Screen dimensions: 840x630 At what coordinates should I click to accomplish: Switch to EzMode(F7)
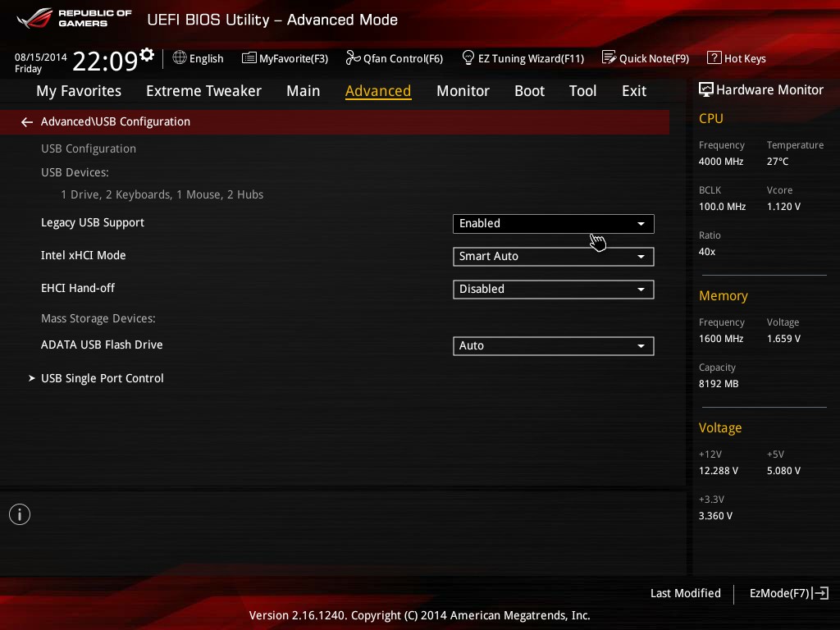click(788, 593)
